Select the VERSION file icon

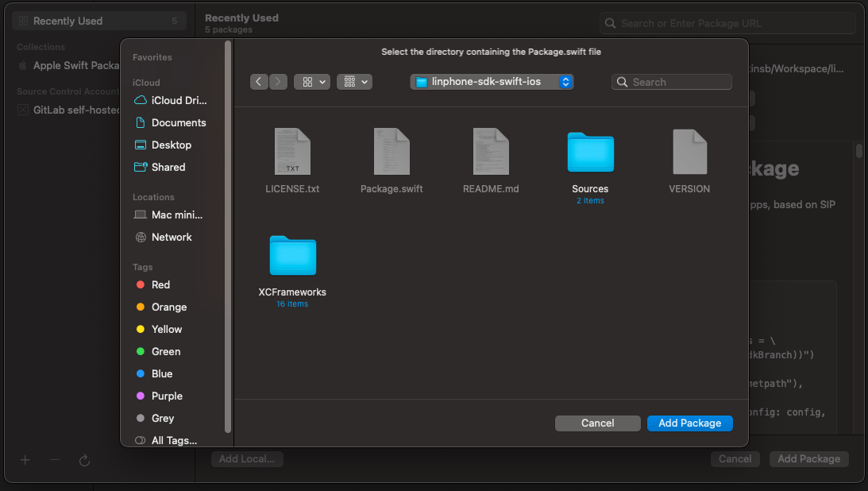[689, 152]
